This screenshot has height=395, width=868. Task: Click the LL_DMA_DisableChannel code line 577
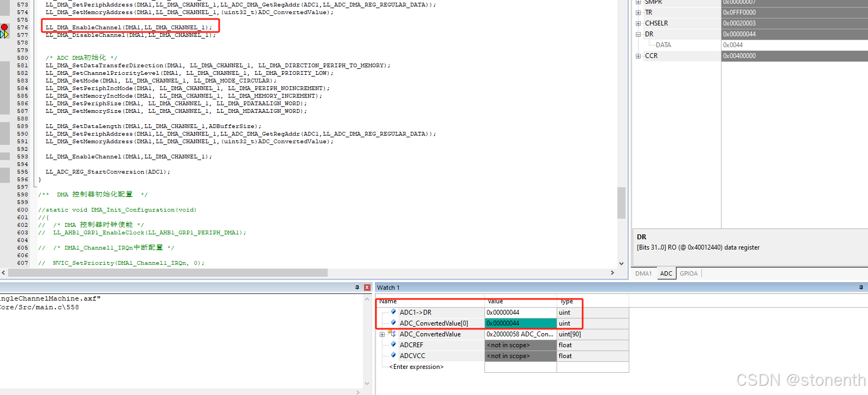[131, 35]
